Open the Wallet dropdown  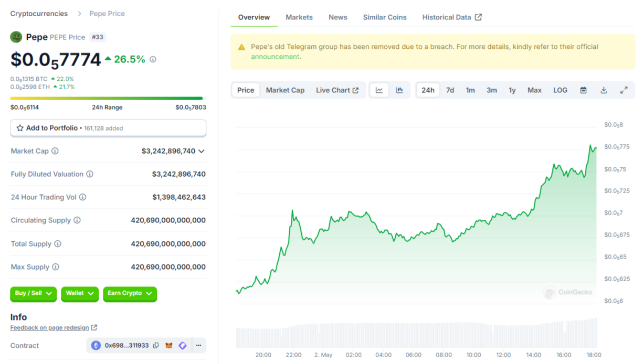click(79, 294)
